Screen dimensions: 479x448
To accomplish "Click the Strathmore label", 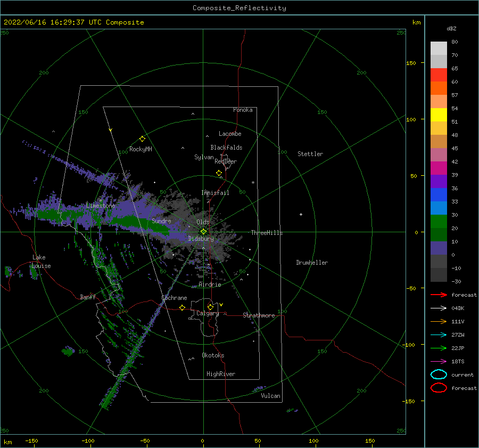I will coord(259,315).
